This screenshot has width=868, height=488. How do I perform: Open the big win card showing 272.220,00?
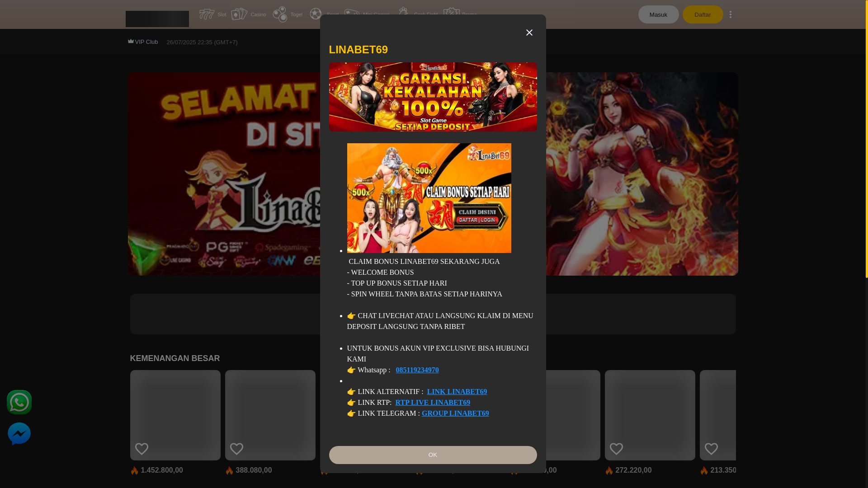[x=650, y=415]
